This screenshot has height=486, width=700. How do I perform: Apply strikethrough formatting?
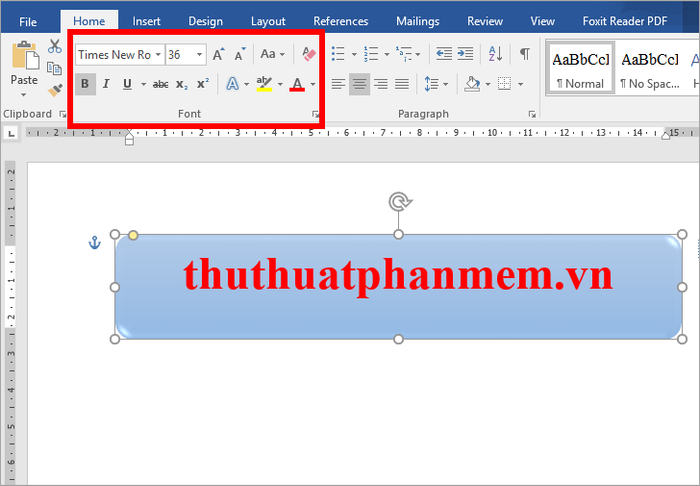pos(160,84)
